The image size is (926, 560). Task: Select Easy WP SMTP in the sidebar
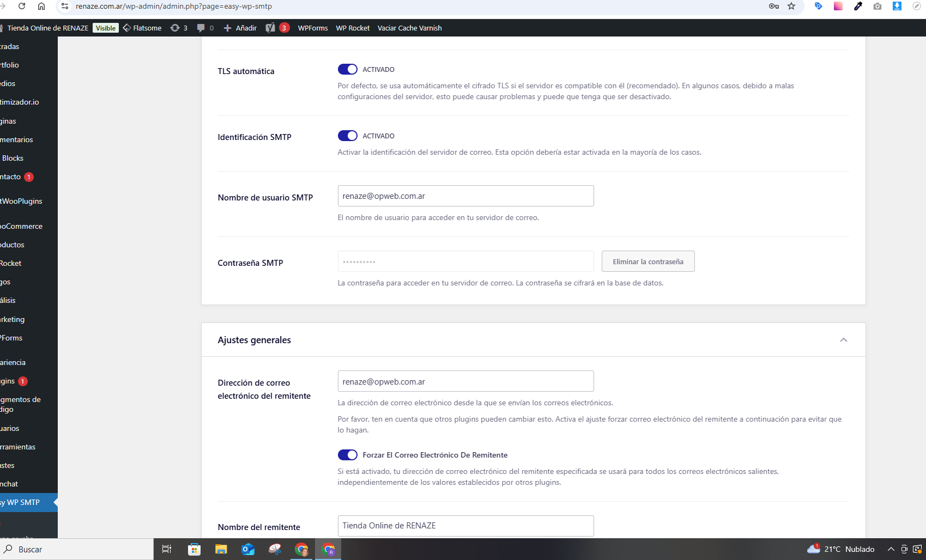click(28, 502)
